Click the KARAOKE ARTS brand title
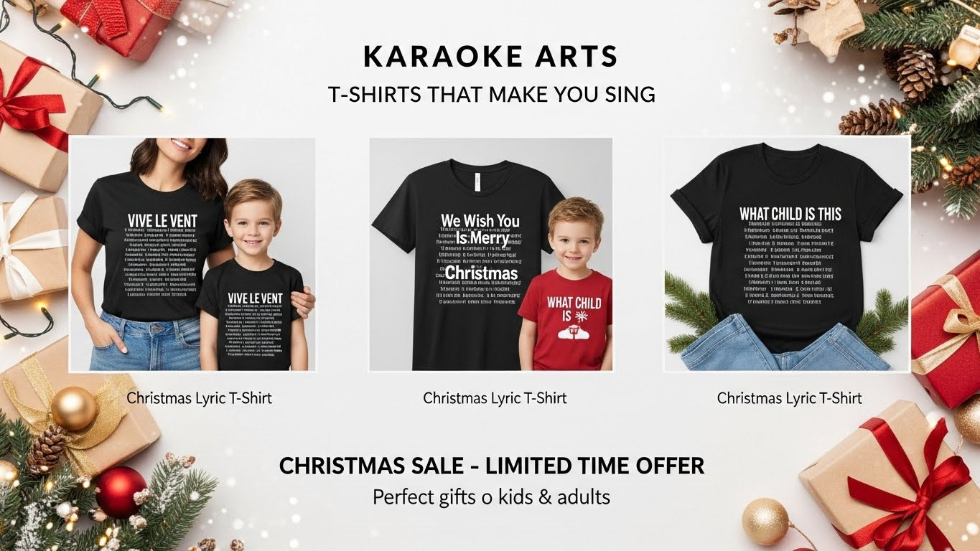This screenshot has height=551, width=980. [490, 57]
